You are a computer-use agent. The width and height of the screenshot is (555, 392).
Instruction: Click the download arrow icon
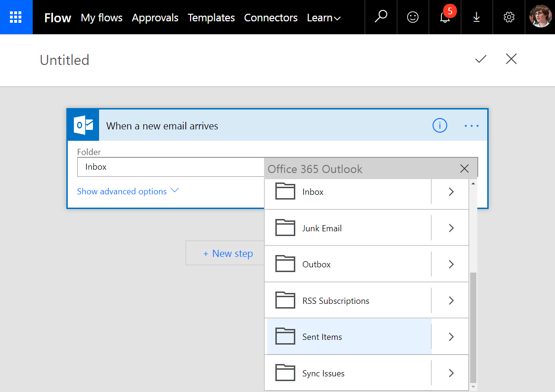click(x=476, y=18)
